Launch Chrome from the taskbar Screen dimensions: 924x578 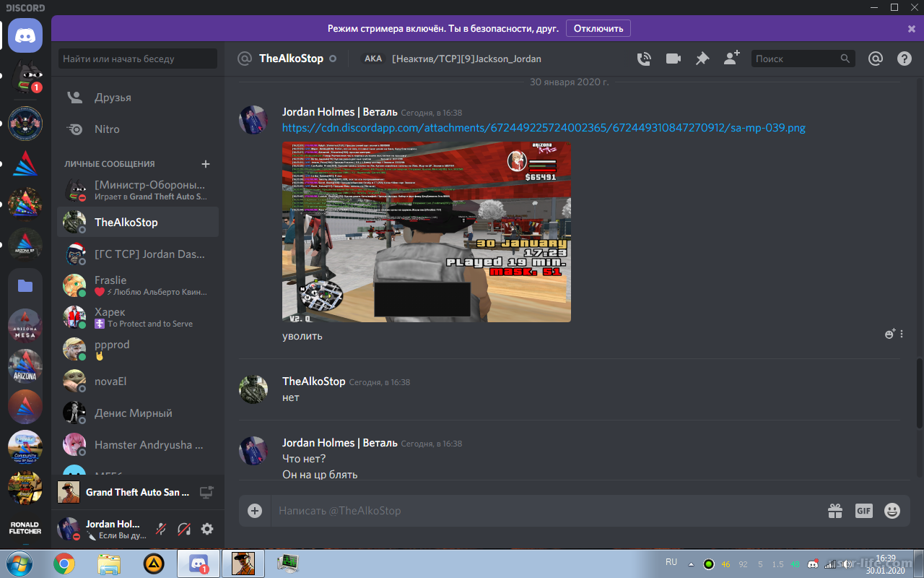click(64, 564)
